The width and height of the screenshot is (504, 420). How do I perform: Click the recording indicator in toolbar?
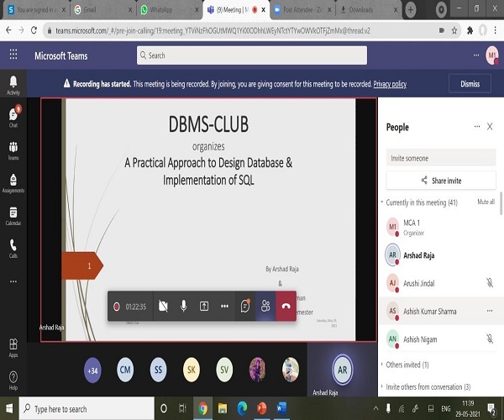pos(117,307)
